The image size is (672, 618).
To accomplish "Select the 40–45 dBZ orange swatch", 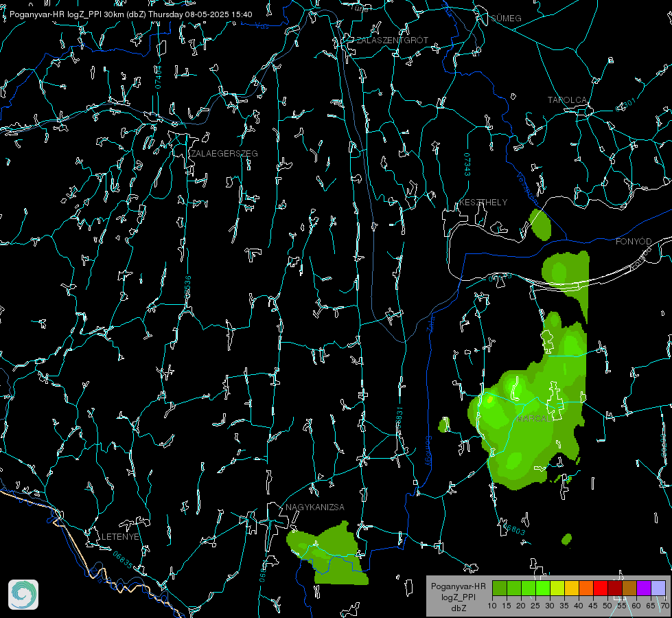I will 586,588.
